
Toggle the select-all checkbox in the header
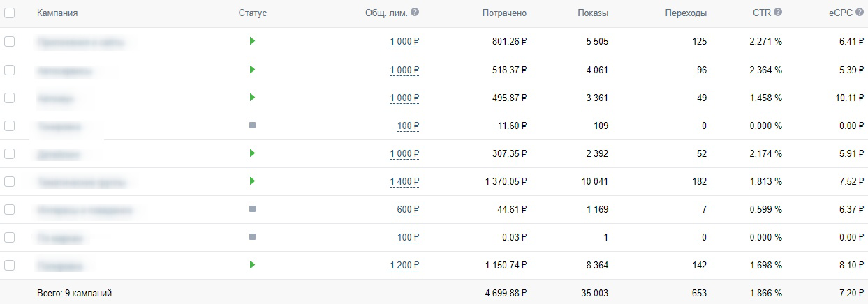9,13
